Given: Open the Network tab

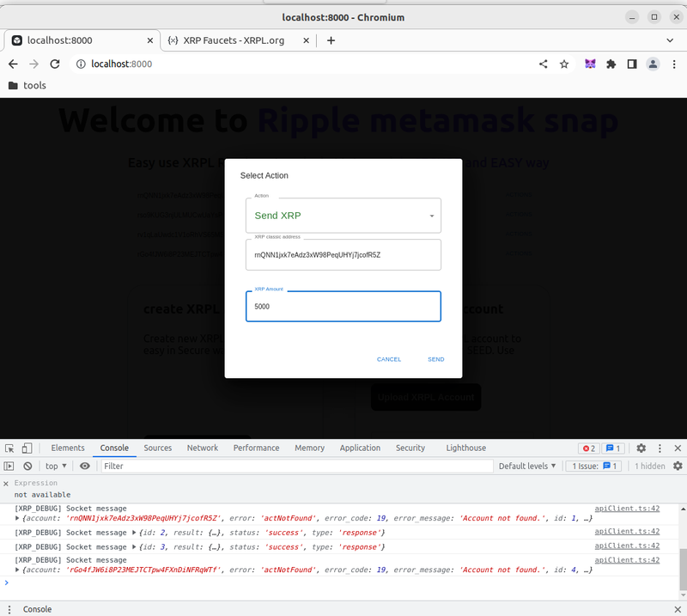Looking at the screenshot, I should point(203,448).
